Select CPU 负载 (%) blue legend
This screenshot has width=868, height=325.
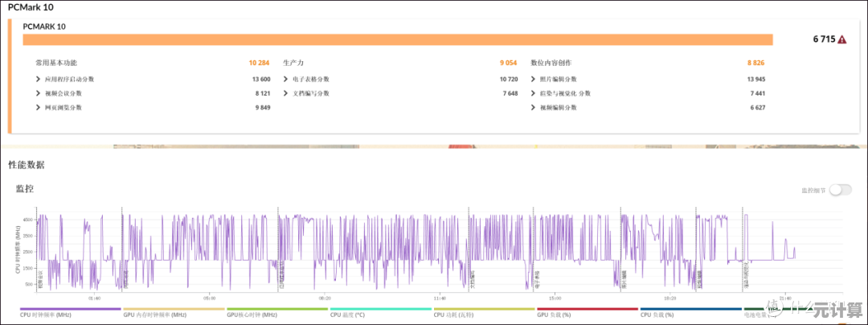tap(690, 315)
